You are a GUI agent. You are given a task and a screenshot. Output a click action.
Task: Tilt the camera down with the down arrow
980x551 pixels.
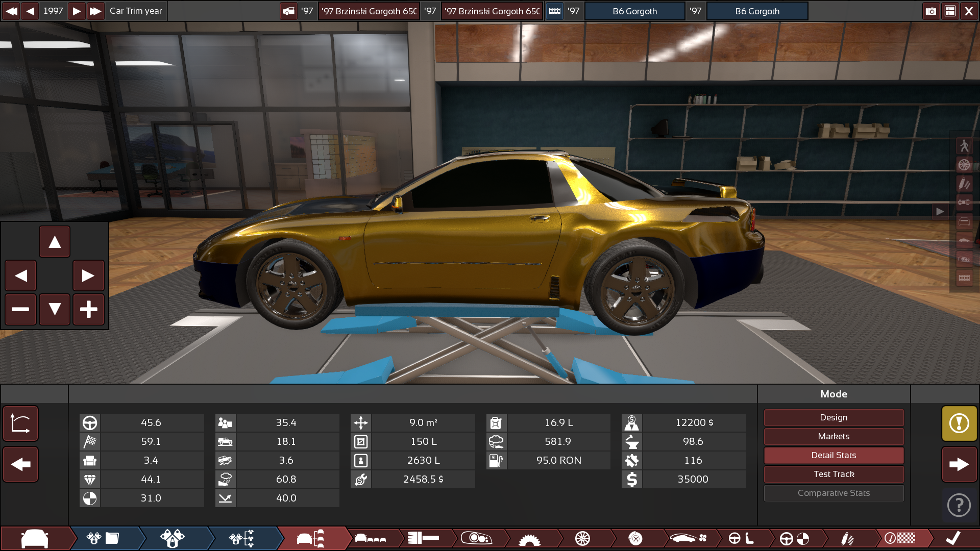[55, 309]
